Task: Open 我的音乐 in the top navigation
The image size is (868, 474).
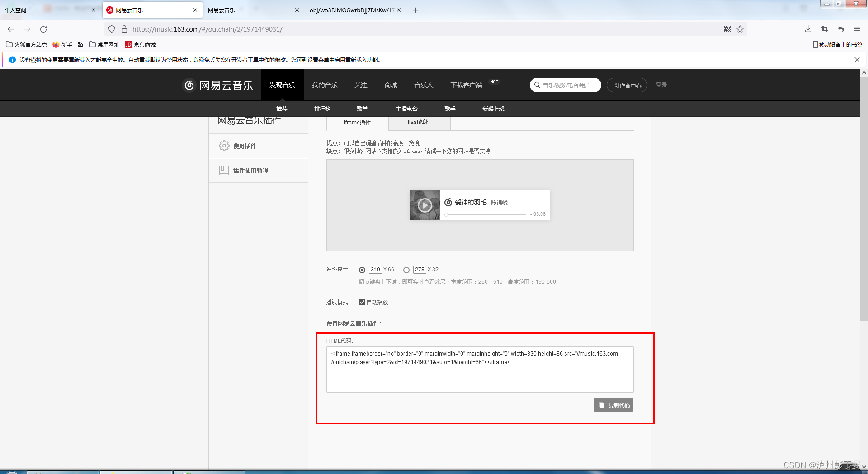Action: tap(325, 85)
